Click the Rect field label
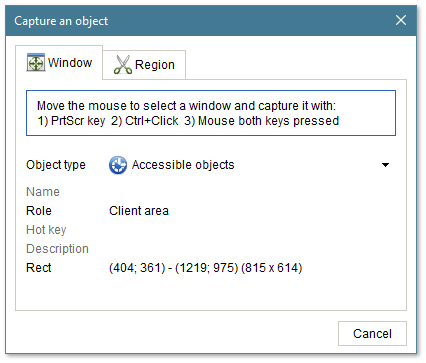The image size is (426, 363). pyautogui.click(x=39, y=268)
